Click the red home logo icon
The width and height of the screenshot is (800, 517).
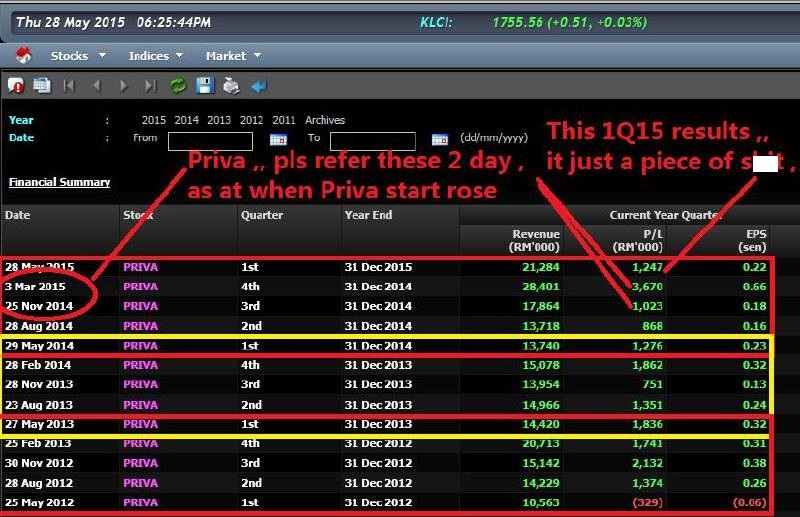point(23,55)
